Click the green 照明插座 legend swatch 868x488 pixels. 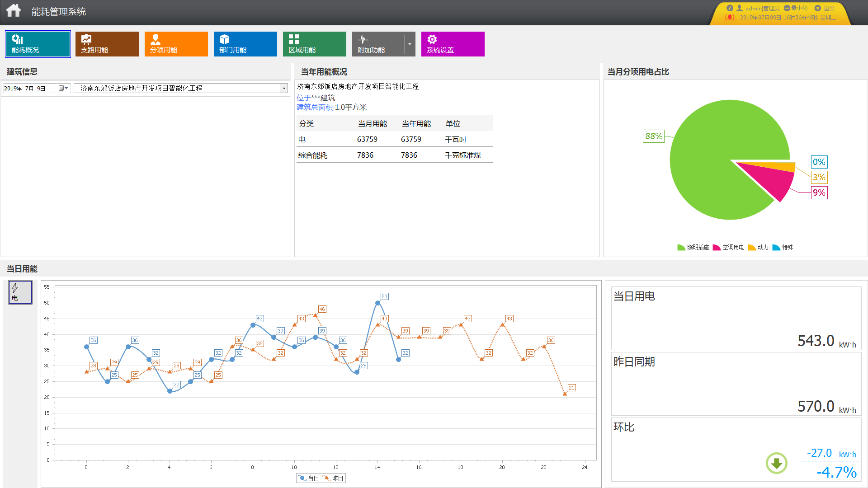[x=681, y=247]
